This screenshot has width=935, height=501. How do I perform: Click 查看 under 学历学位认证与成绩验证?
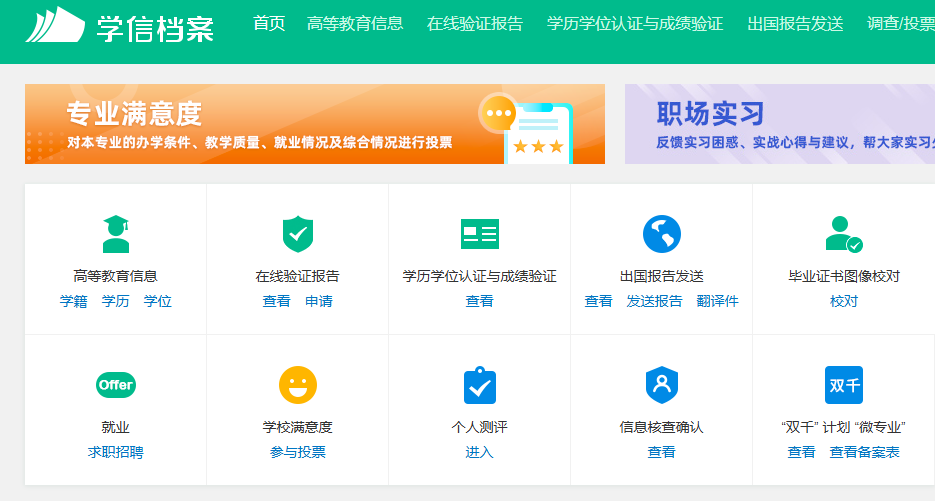[479, 301]
